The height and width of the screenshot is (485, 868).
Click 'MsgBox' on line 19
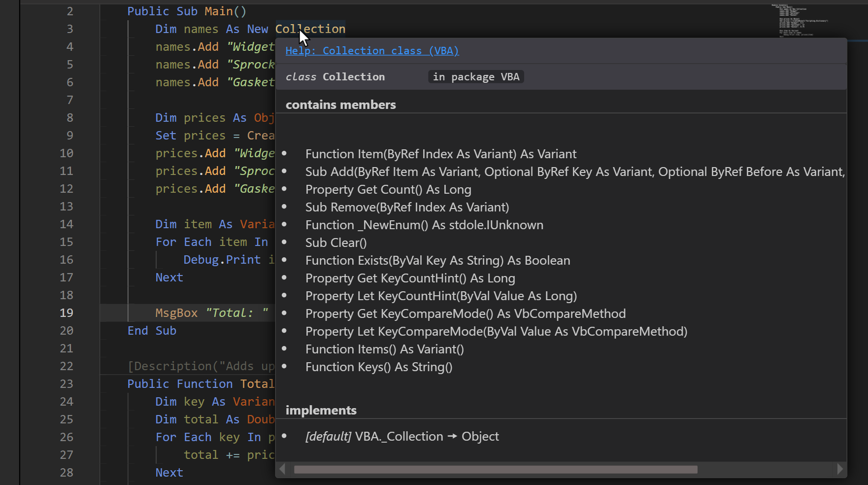point(176,313)
